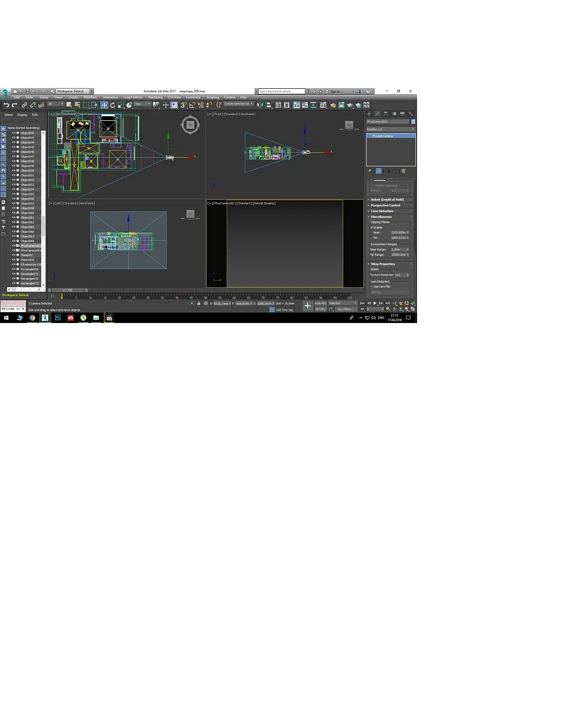The image size is (588, 719).
Task: Open the Modifier List dropdown
Action: point(391,129)
